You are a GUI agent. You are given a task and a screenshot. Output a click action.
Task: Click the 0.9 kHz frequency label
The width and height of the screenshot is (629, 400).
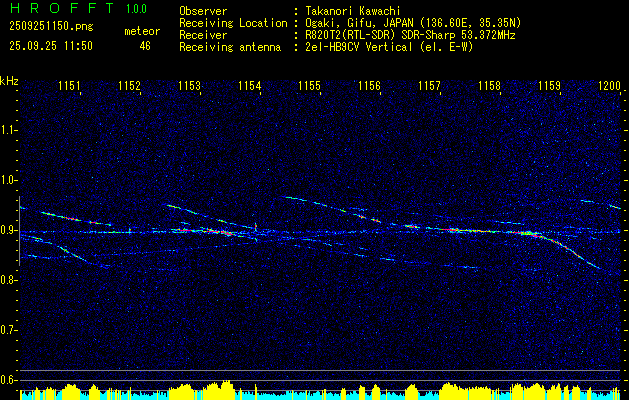pyautogui.click(x=8, y=230)
